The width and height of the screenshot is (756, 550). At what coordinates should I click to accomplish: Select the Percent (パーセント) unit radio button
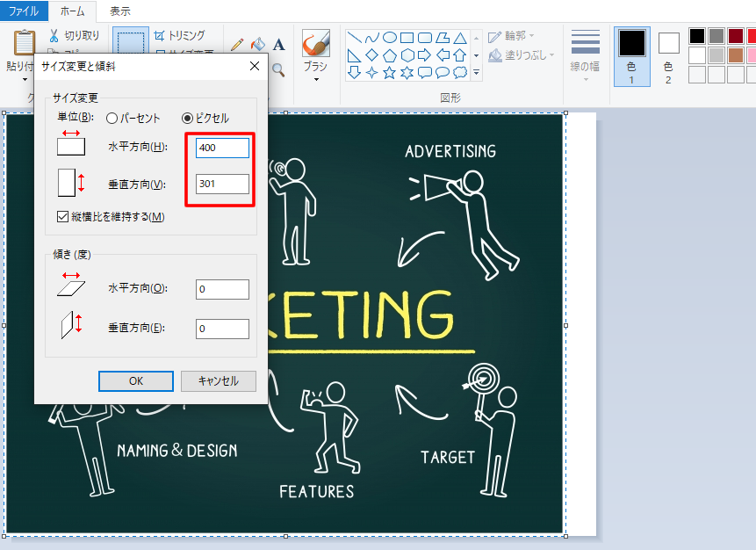(112, 118)
